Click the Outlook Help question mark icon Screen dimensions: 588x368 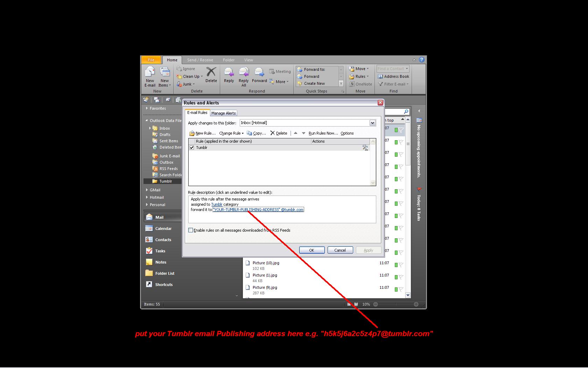point(422,60)
